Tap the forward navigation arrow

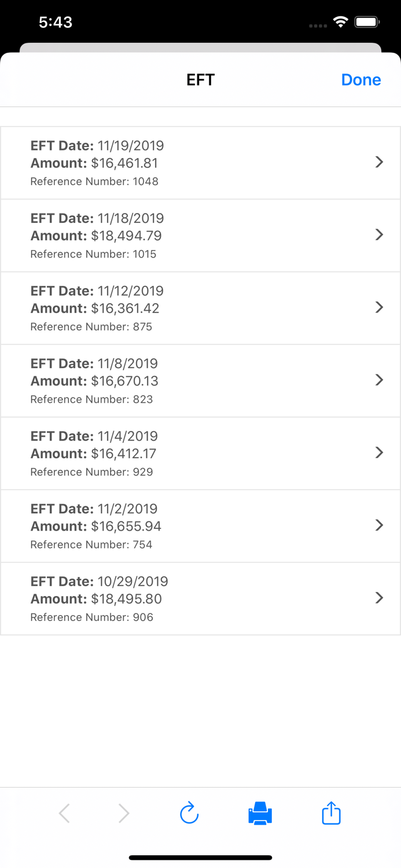[x=124, y=813]
